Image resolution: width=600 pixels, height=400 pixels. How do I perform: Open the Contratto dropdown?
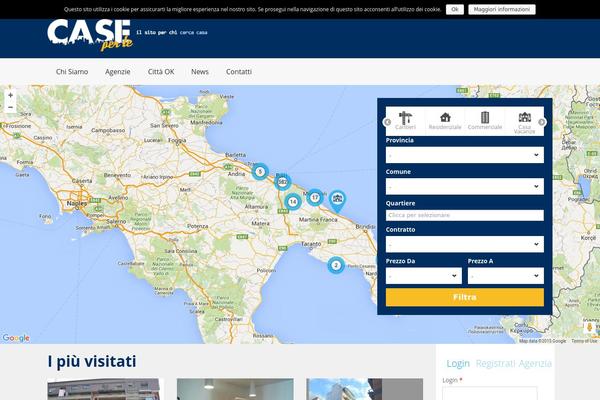(x=465, y=244)
